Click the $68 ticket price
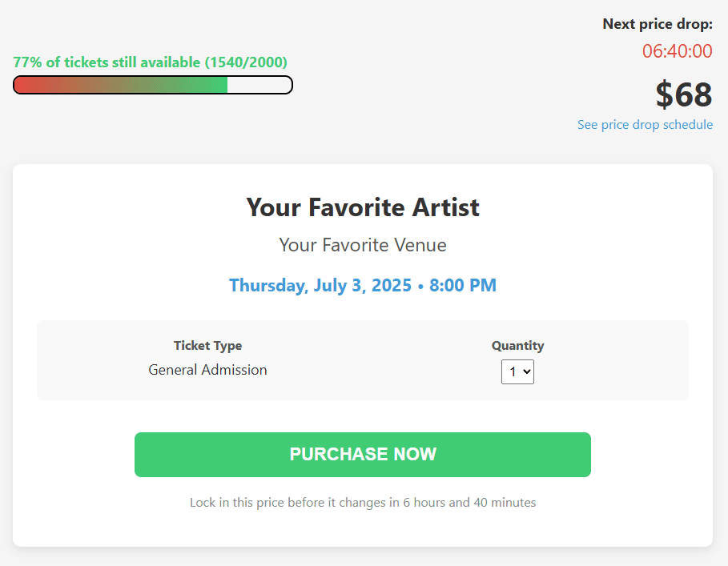The width and height of the screenshot is (728, 566). pyautogui.click(x=683, y=94)
